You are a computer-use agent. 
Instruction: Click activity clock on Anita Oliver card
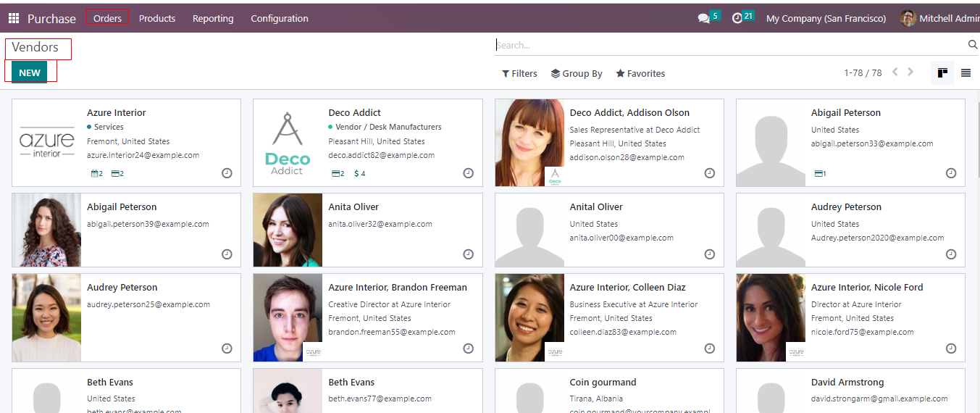[x=468, y=254]
